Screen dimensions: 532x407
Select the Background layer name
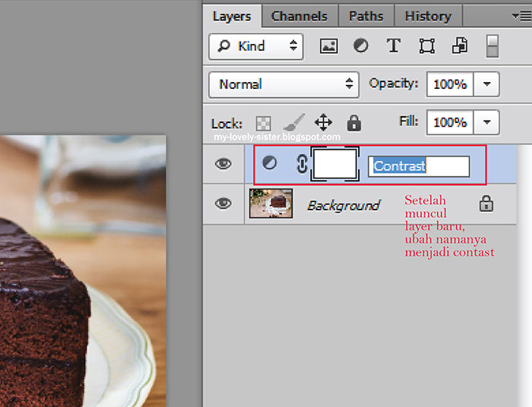(344, 206)
